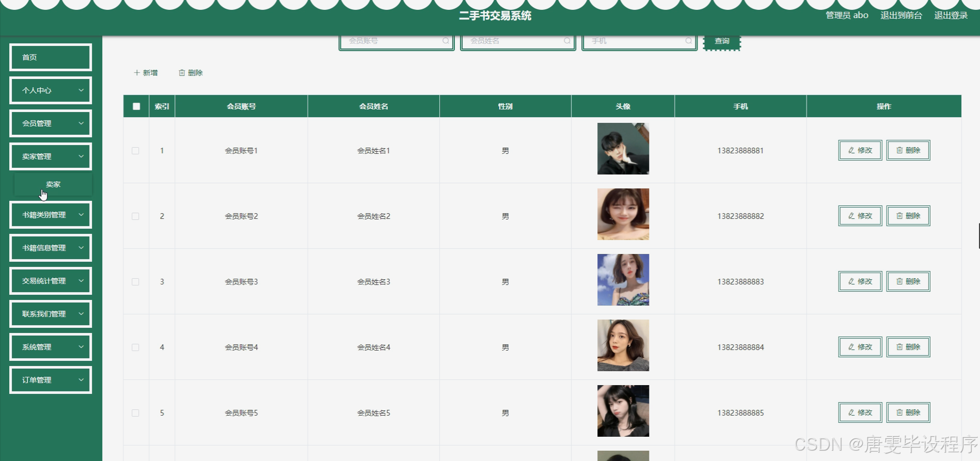Click 删除 button for 会员账号3

pos(908,281)
